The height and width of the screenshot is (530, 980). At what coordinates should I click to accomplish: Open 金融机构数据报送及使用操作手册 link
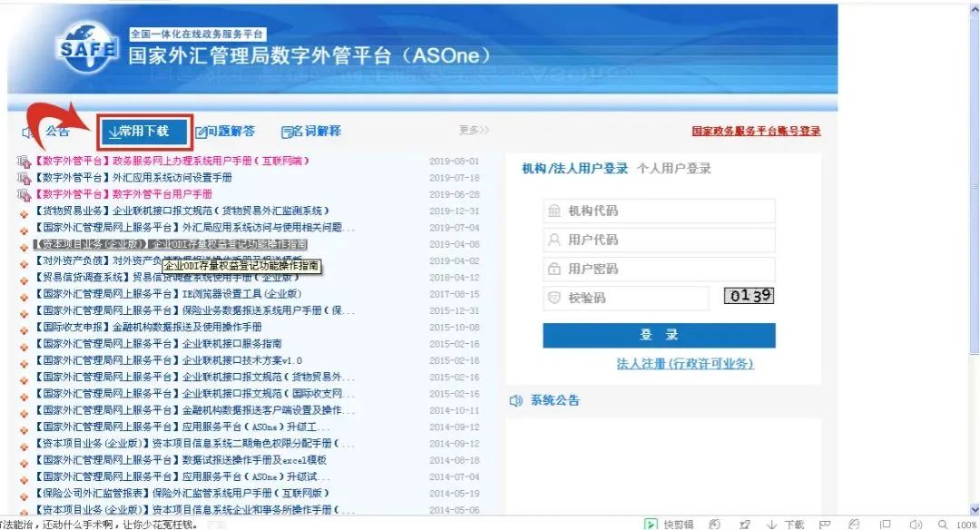[x=187, y=328]
